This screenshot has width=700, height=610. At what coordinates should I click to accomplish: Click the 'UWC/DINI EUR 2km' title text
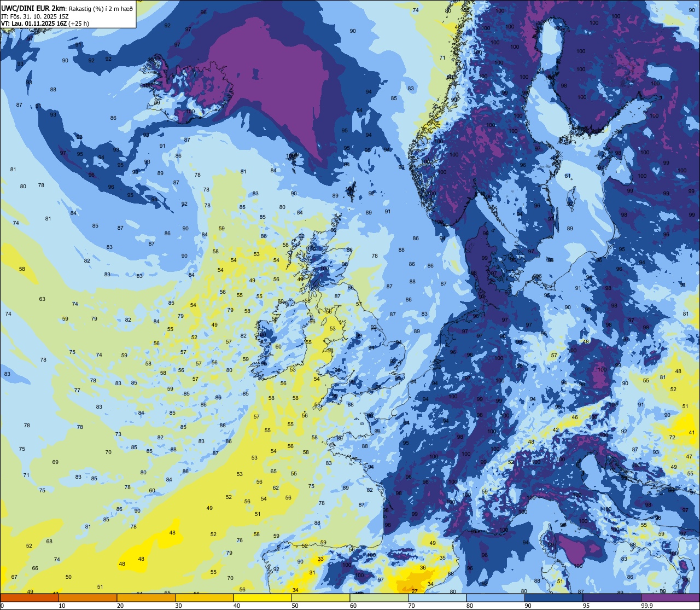[x=32, y=8]
